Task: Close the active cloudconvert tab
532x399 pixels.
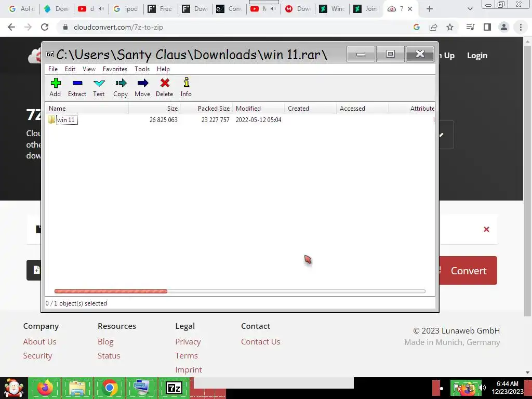Action: point(410,9)
